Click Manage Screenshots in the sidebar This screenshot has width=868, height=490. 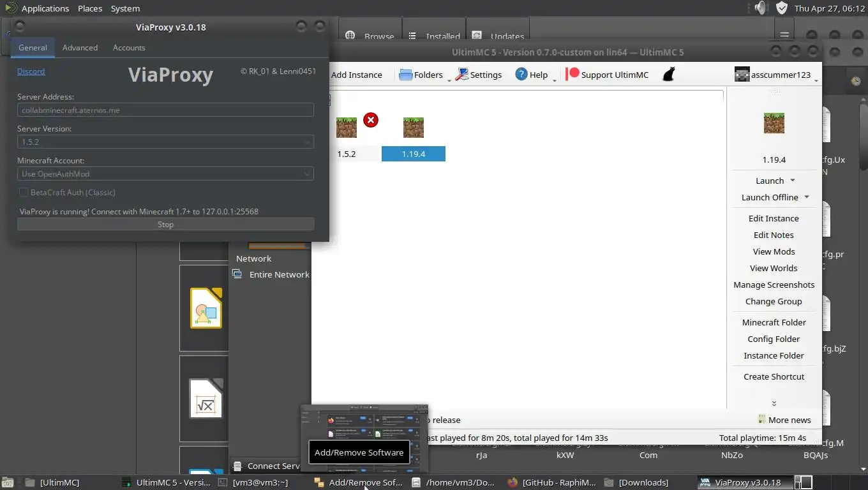[774, 285]
